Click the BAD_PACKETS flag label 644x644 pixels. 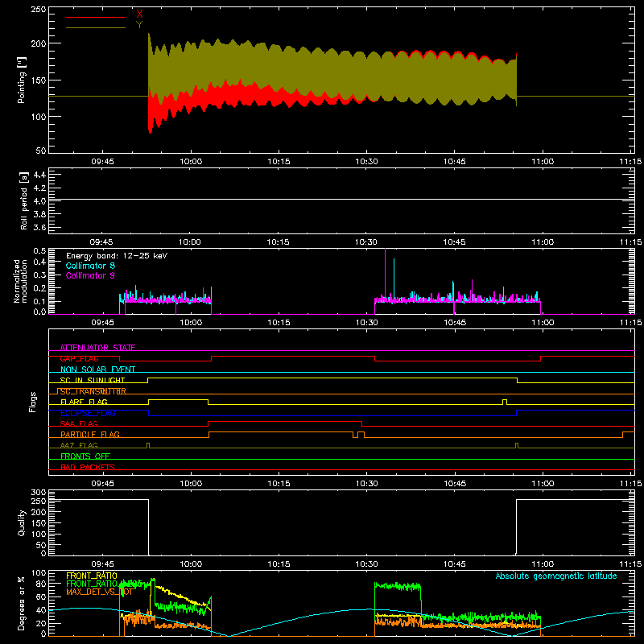point(88,467)
